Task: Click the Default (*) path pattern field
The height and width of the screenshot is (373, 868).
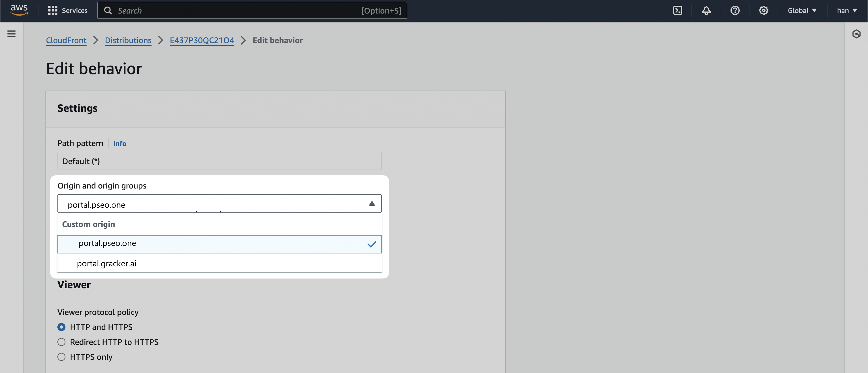Action: tap(219, 161)
